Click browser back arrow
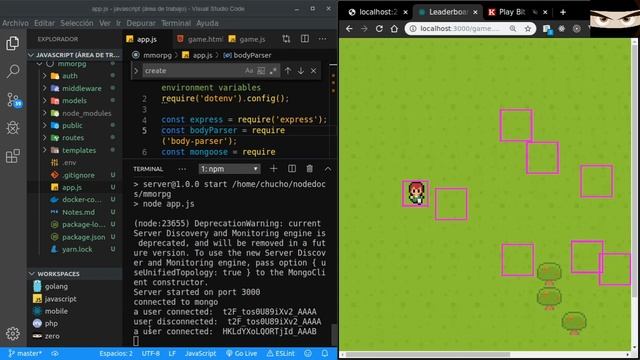The width and height of the screenshot is (640, 360). pos(349,29)
